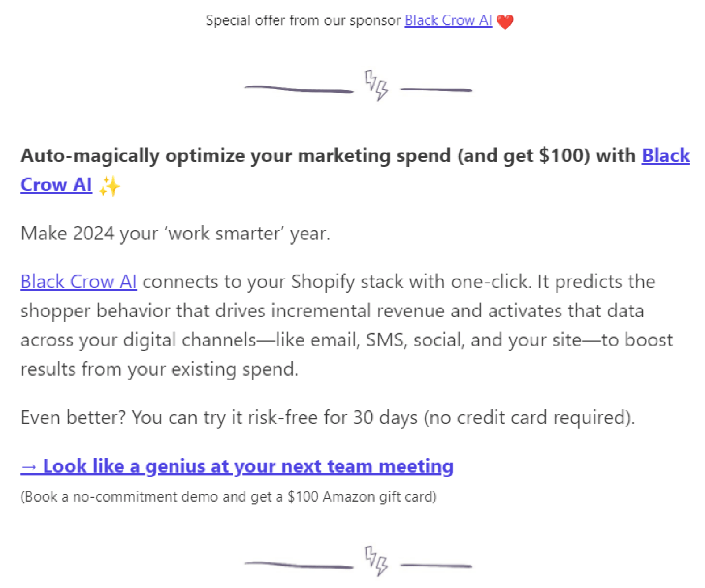Click the sparkles emoji after the heading

(109, 186)
